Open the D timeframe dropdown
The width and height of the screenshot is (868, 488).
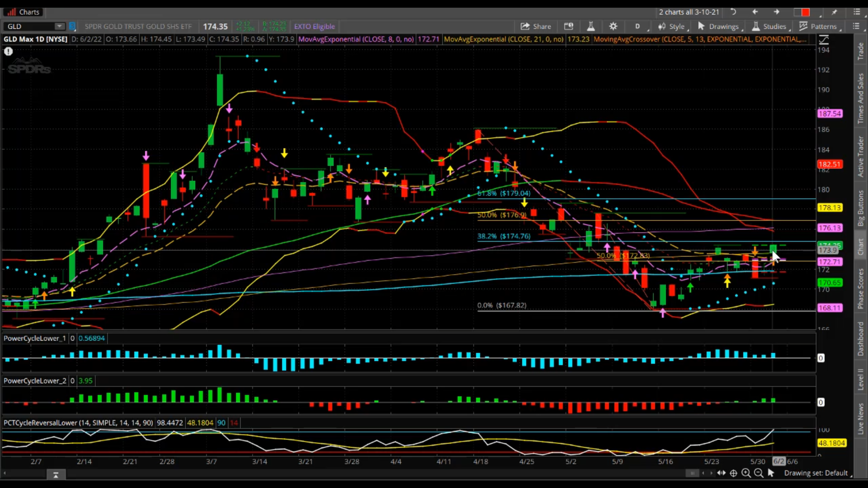coord(638,26)
